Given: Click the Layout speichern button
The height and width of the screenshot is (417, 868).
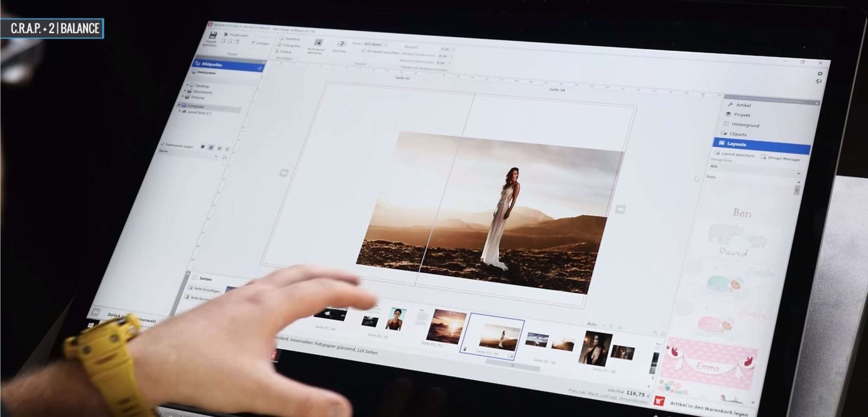Looking at the screenshot, I should point(734,154).
